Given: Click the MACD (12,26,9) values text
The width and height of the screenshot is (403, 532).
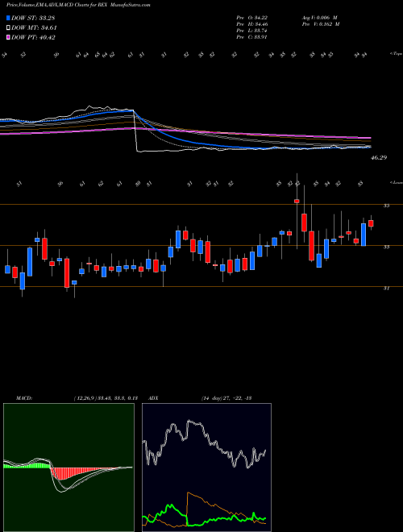Looking at the screenshot, I should click(105, 398).
